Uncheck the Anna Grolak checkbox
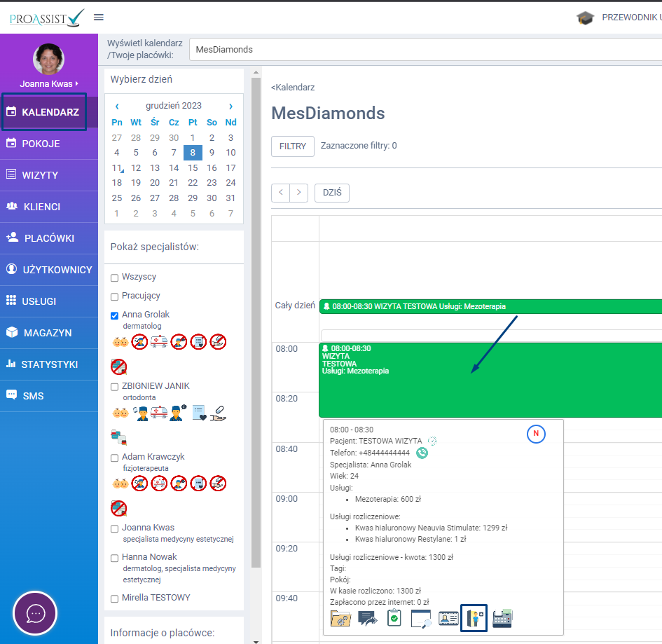This screenshot has width=662, height=644. click(x=115, y=315)
